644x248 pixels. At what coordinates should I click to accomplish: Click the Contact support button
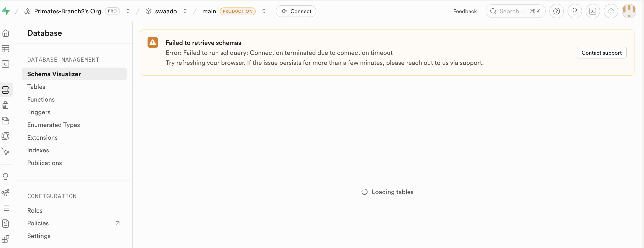coord(601,53)
